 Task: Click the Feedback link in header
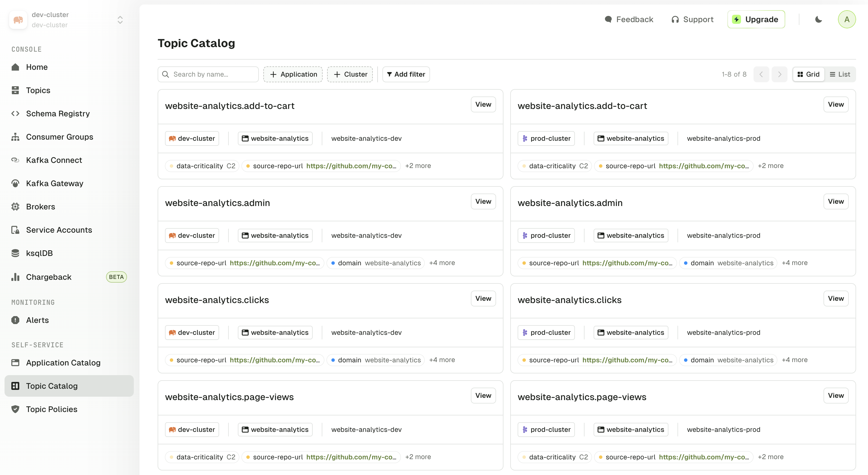pos(629,20)
